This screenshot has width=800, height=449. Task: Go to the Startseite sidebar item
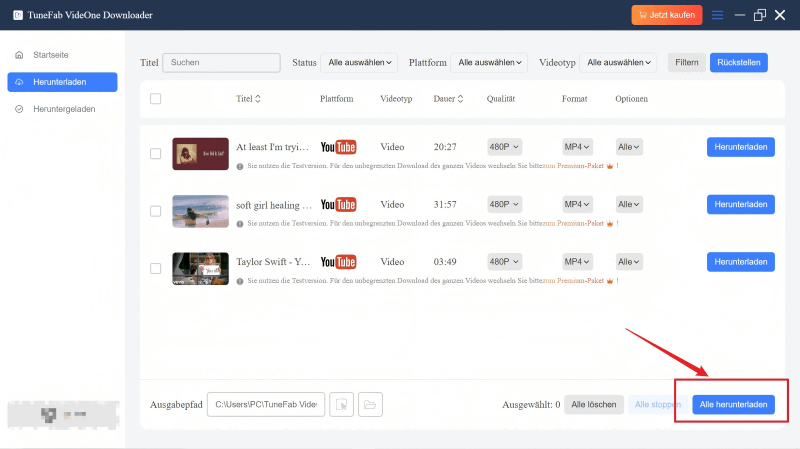pos(50,54)
